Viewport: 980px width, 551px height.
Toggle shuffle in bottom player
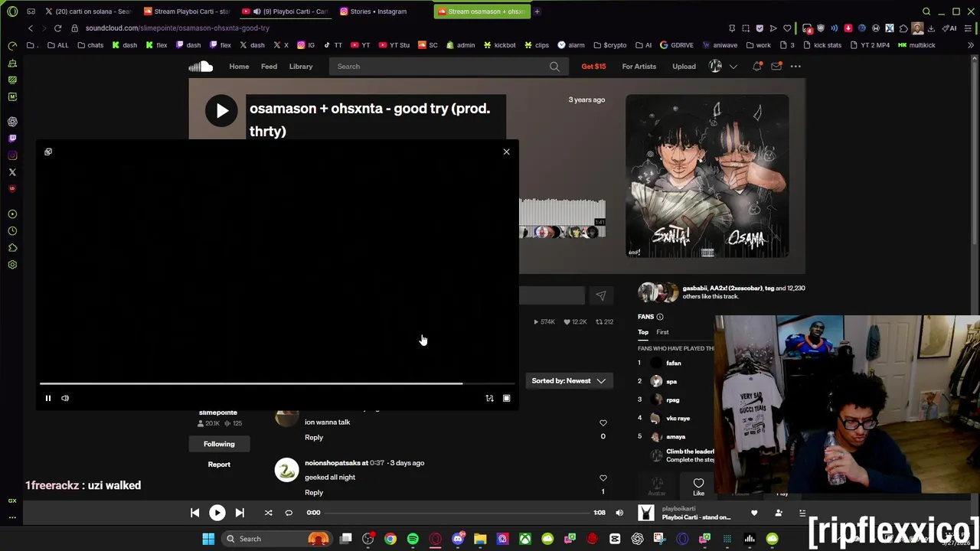pos(268,513)
